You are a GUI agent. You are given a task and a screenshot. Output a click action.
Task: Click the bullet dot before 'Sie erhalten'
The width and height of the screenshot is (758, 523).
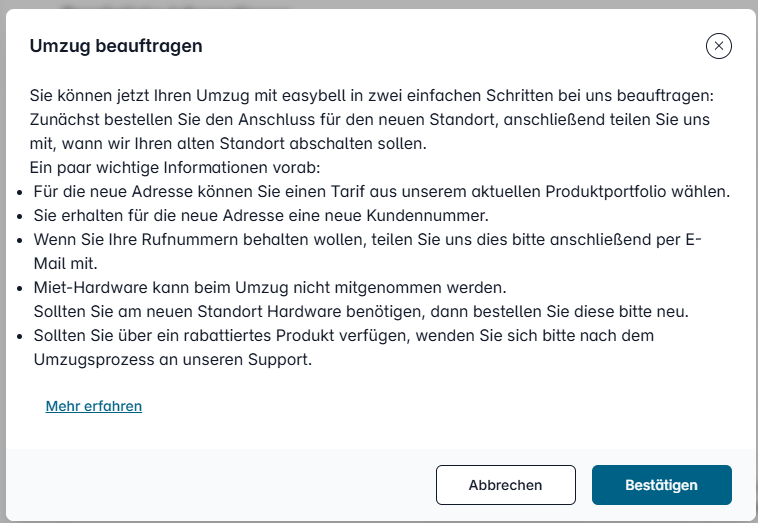(20, 216)
